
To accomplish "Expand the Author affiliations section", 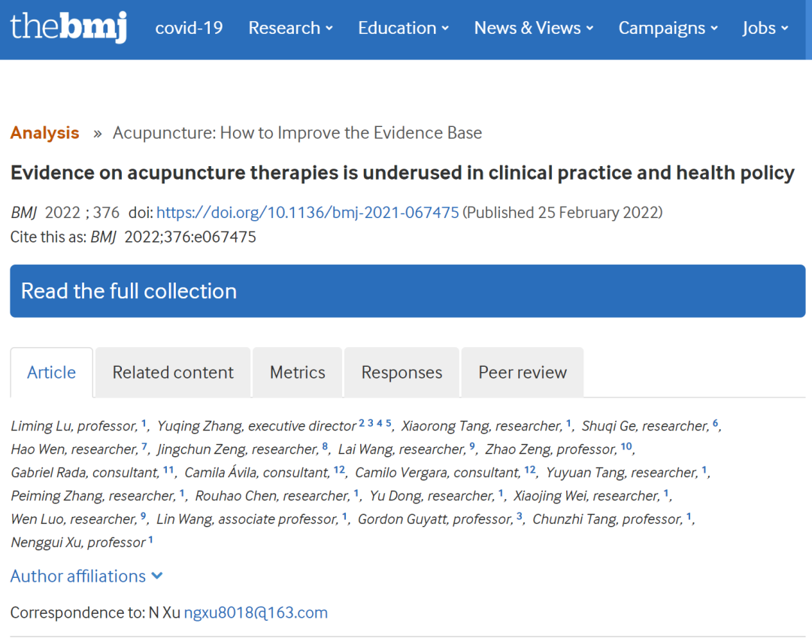I will tap(86, 576).
